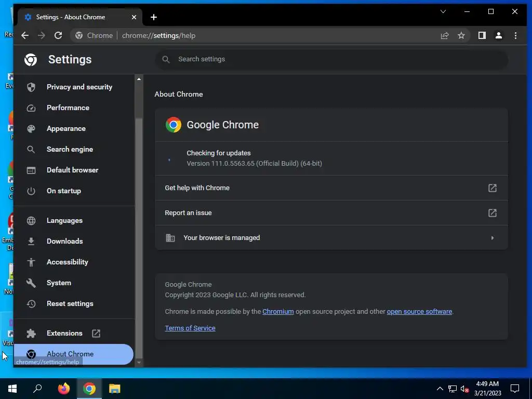Viewport: 532px width, 399px height.
Task: Go to the Languages settings
Action: tap(74, 220)
